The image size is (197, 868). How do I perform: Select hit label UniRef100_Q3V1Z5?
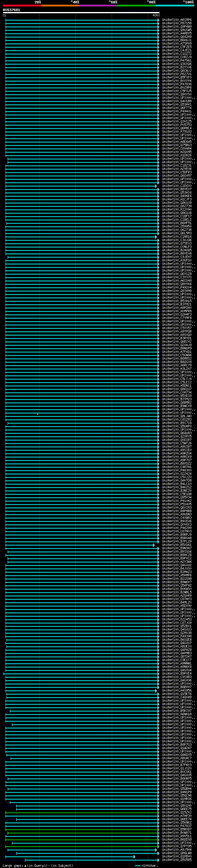(x=177, y=122)
